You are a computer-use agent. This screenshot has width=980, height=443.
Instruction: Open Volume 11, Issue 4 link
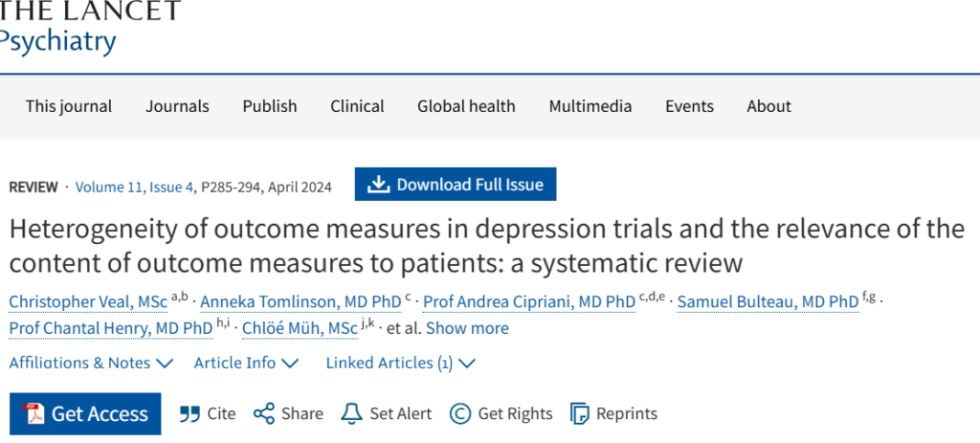(x=134, y=187)
